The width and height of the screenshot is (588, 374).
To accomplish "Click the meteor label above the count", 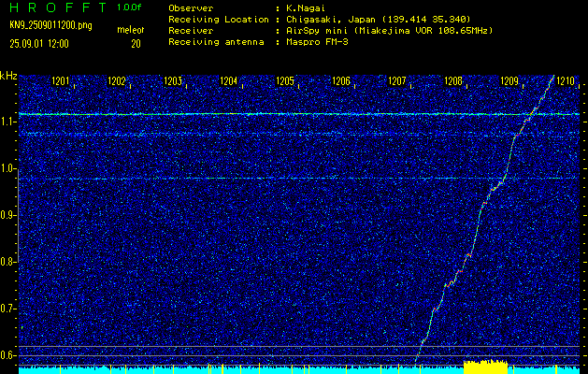I will pyautogui.click(x=131, y=30).
